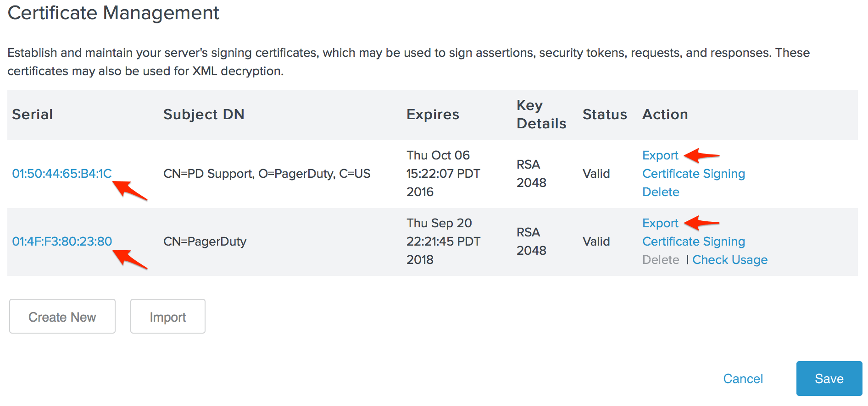Click the Serial column header

tap(33, 115)
